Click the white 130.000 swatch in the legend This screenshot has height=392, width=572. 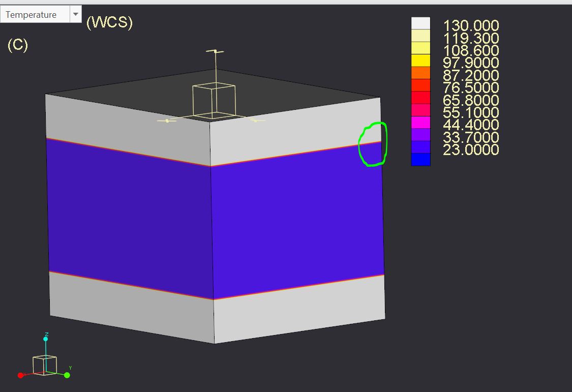tap(420, 23)
